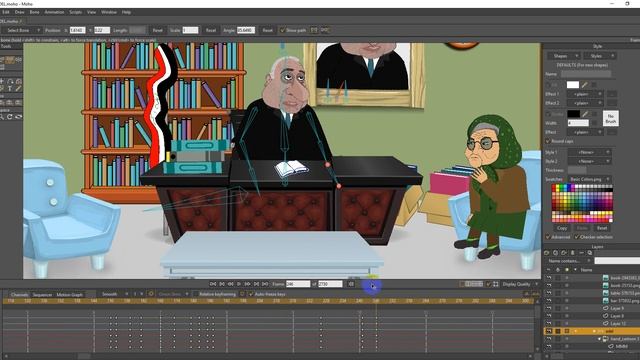Open the Name contains filter dropdown

pos(569,260)
